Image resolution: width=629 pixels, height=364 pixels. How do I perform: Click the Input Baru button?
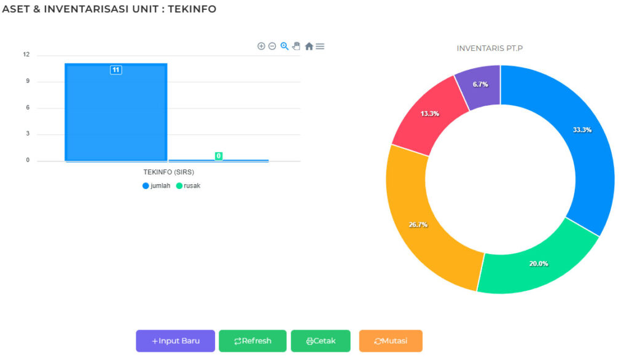(175, 341)
